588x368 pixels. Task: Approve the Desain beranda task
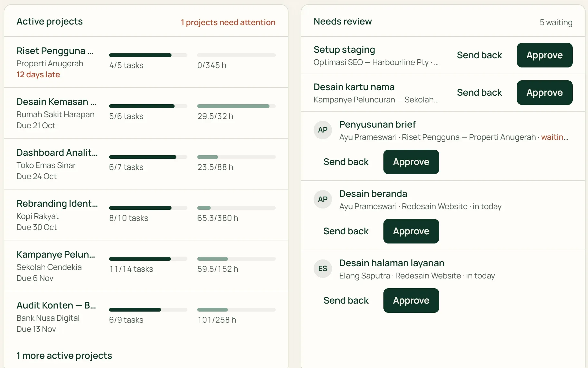411,231
